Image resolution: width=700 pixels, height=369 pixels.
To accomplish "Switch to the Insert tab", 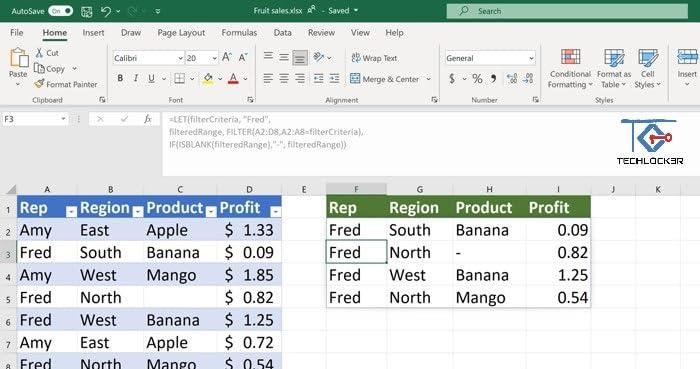I will coord(93,33).
